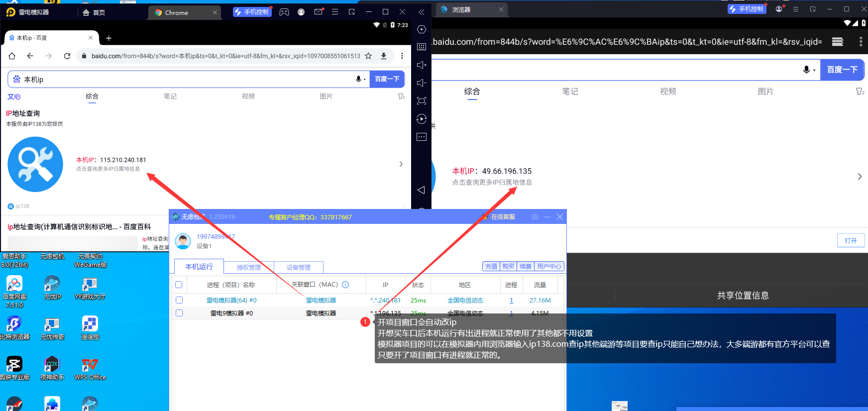The height and width of the screenshot is (411, 868).
Task: Open new tab with plus icon in Chrome
Action: (109, 38)
